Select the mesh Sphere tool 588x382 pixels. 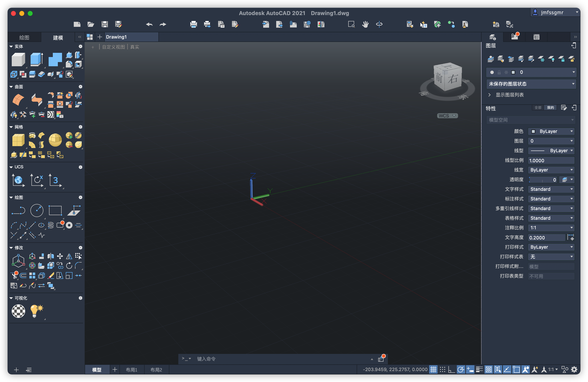[55, 140]
